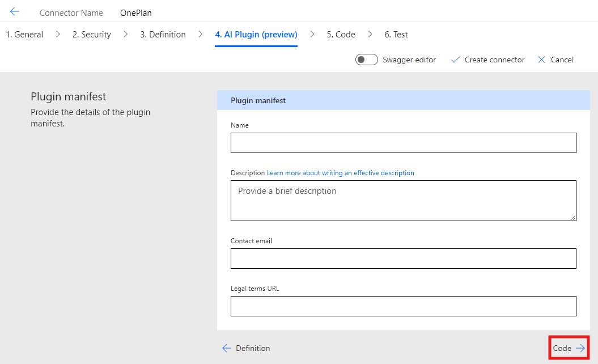Select the 4. AI Plugin (preview) step
Image resolution: width=598 pixels, height=364 pixels.
[256, 35]
